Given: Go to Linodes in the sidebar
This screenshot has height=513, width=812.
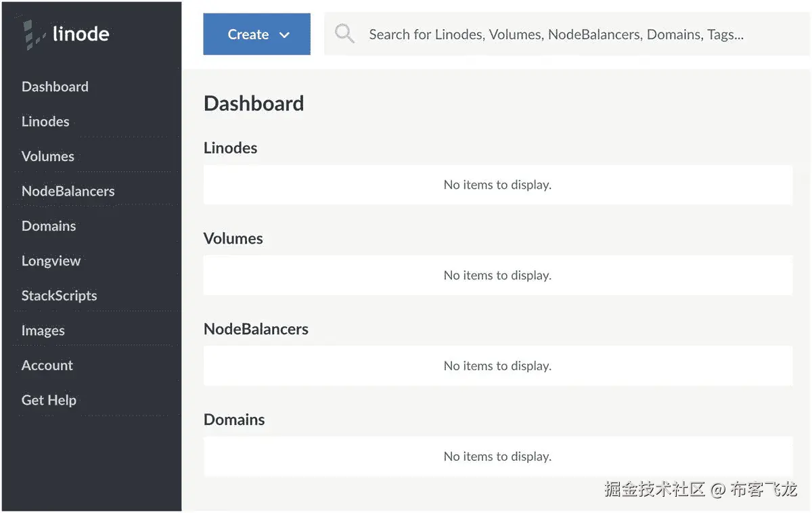Looking at the screenshot, I should (45, 122).
